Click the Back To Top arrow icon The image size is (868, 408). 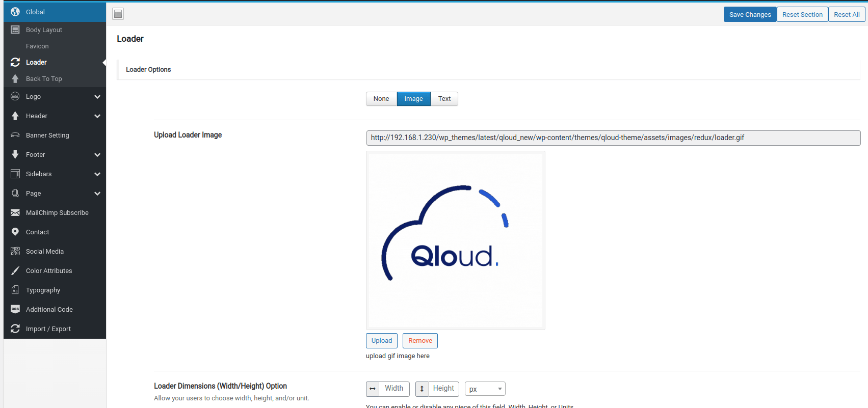tap(15, 78)
